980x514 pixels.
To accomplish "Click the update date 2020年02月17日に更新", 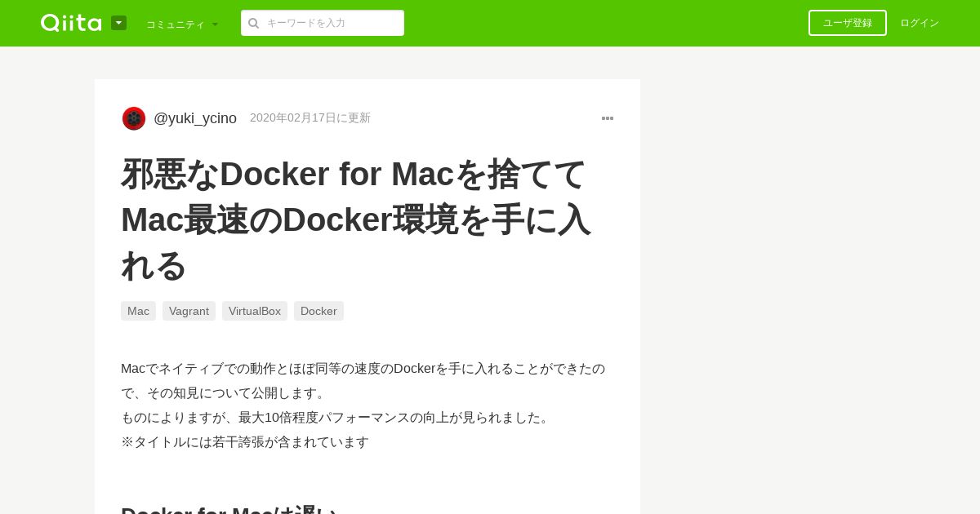I will click(310, 117).
